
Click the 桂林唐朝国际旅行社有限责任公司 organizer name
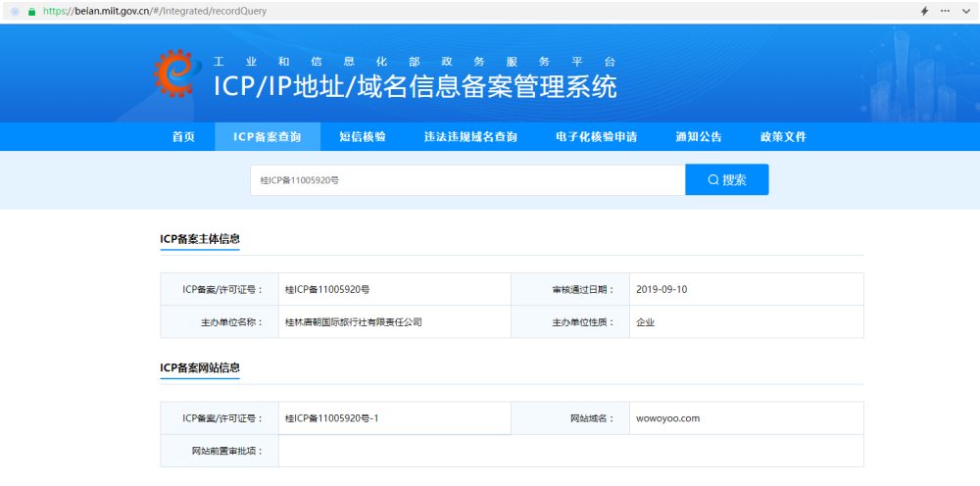pyautogui.click(x=353, y=321)
